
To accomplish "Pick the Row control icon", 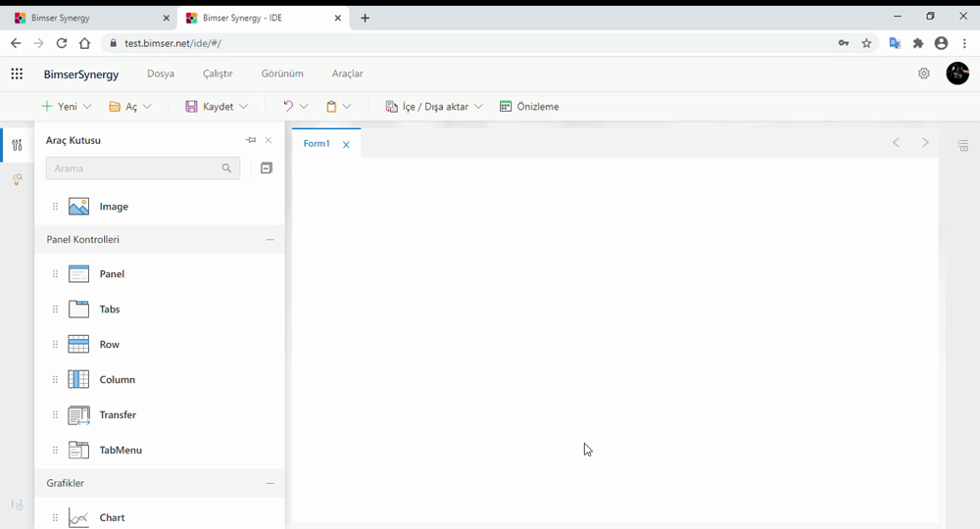I will pos(78,345).
